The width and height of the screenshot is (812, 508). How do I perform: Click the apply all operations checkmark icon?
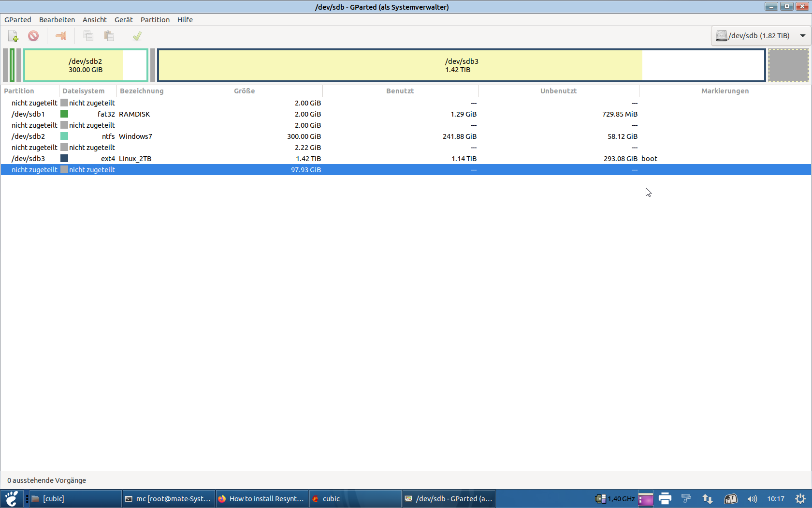click(137, 36)
